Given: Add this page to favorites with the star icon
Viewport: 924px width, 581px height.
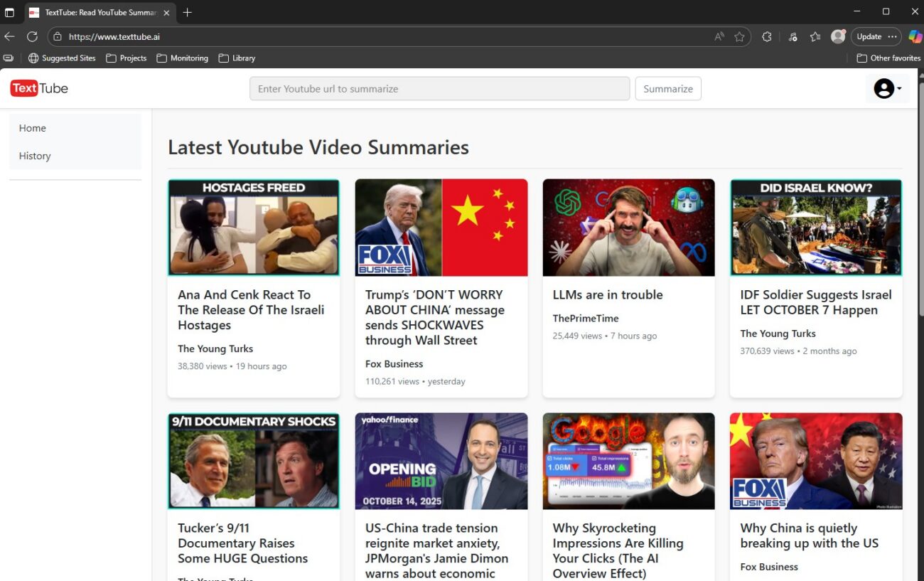Looking at the screenshot, I should click(x=739, y=36).
